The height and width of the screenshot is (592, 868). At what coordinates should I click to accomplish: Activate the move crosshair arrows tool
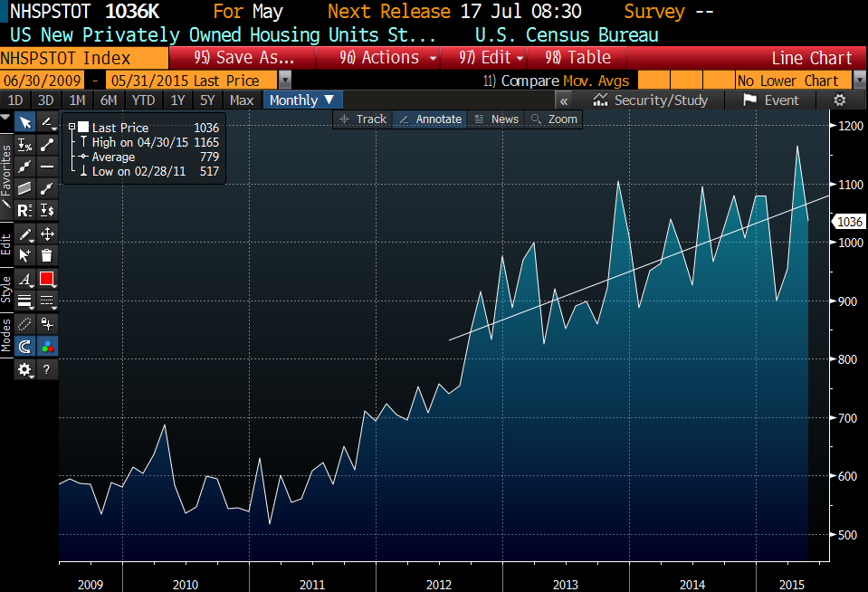tap(47, 234)
